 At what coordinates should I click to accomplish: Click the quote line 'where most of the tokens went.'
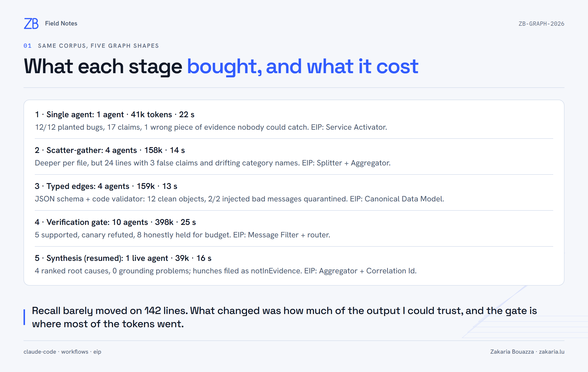pos(108,324)
